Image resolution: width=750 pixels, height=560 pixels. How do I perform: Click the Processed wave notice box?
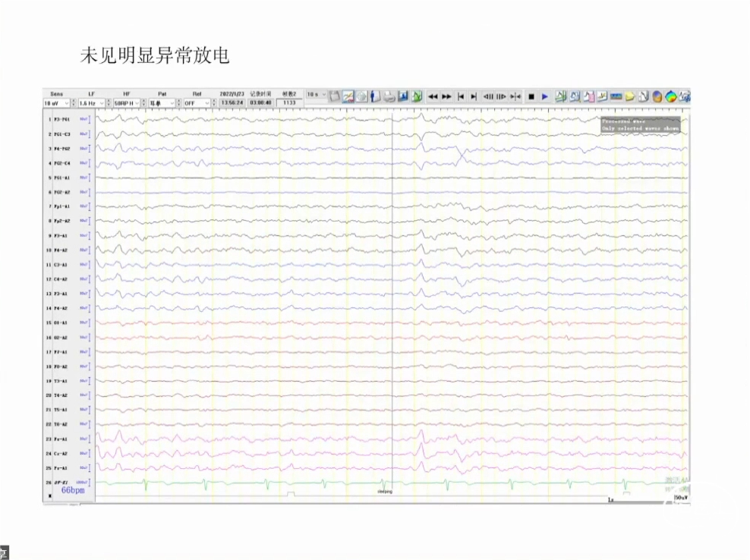[x=640, y=125]
